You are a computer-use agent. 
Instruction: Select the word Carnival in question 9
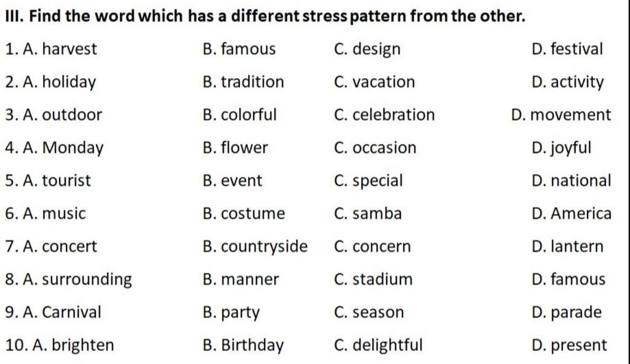71,312
